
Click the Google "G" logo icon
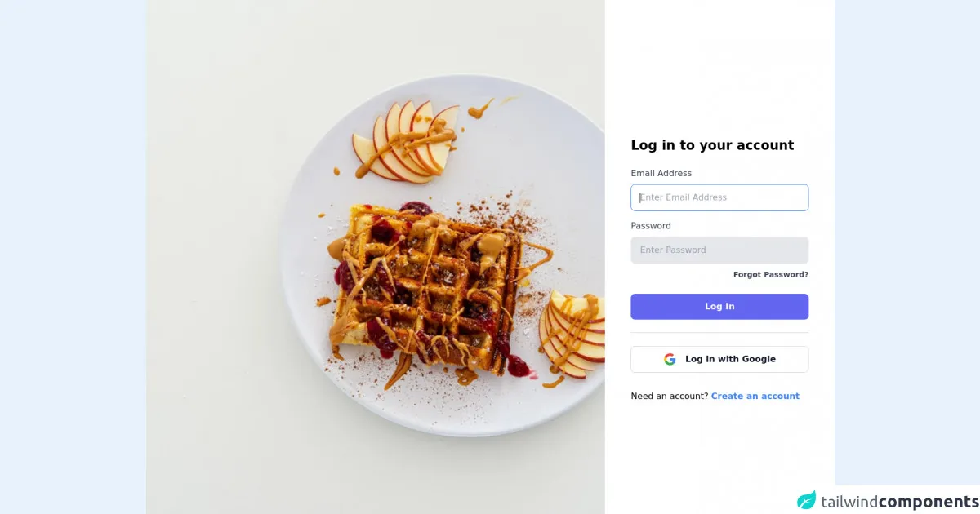(x=670, y=359)
